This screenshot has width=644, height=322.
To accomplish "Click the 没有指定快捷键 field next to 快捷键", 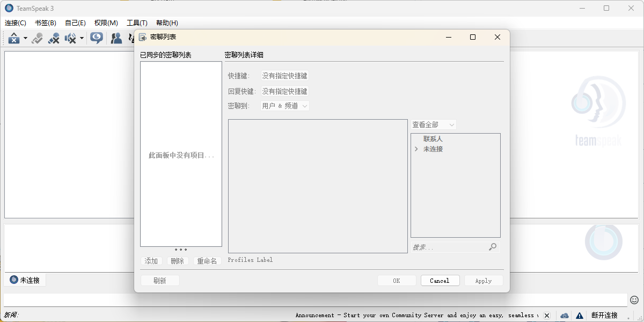I will [284, 76].
